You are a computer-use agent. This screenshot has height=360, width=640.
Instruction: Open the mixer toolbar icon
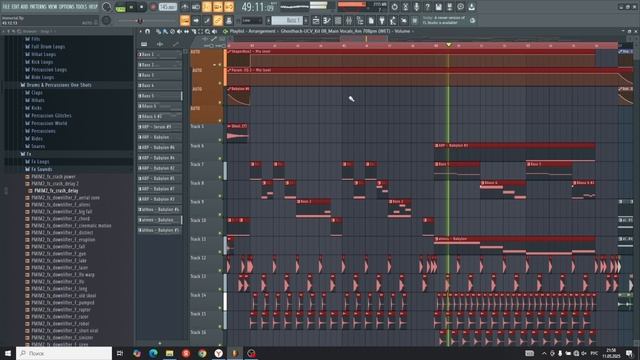[x=349, y=20]
